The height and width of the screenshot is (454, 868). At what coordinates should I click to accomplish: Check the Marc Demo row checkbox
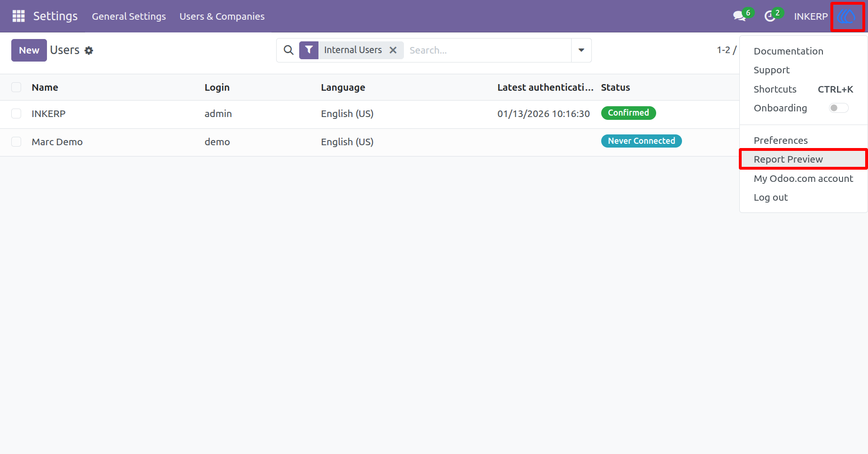16,142
